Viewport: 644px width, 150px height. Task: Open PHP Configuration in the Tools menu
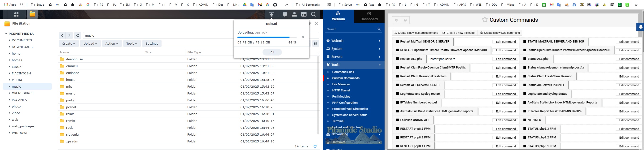point(345,103)
